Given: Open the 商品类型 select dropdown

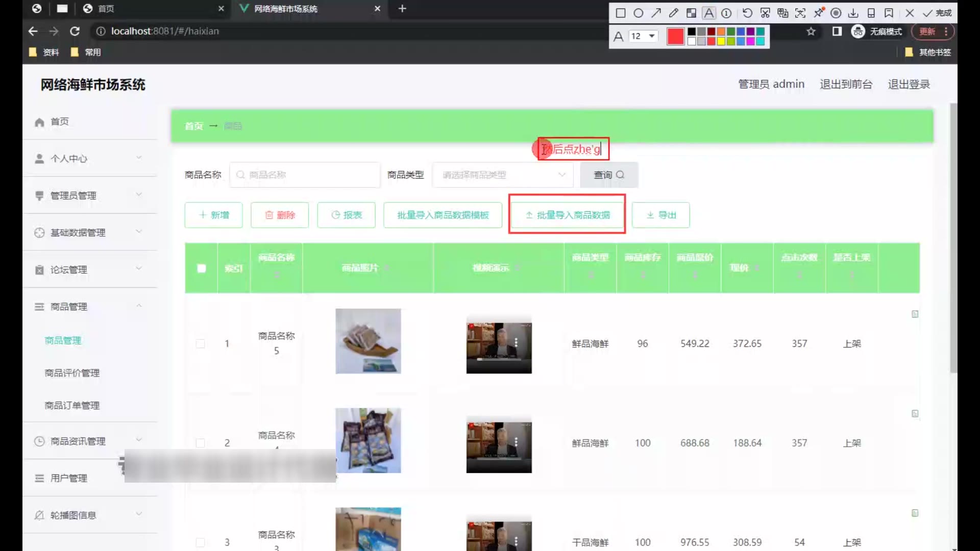Looking at the screenshot, I should (503, 175).
